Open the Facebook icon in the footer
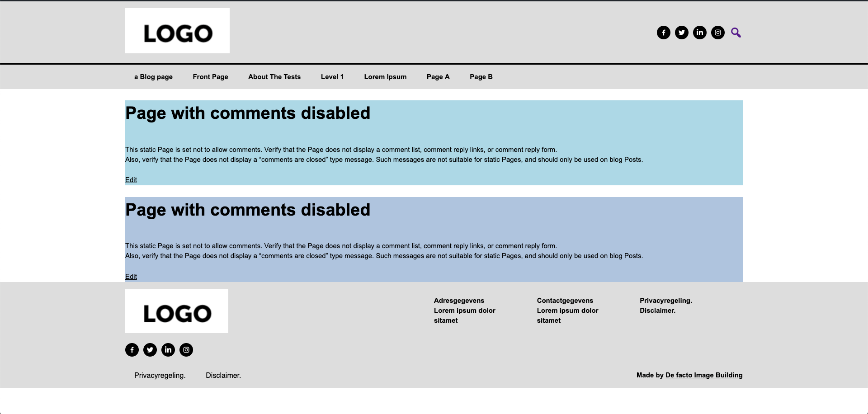The height and width of the screenshot is (414, 868). [132, 350]
